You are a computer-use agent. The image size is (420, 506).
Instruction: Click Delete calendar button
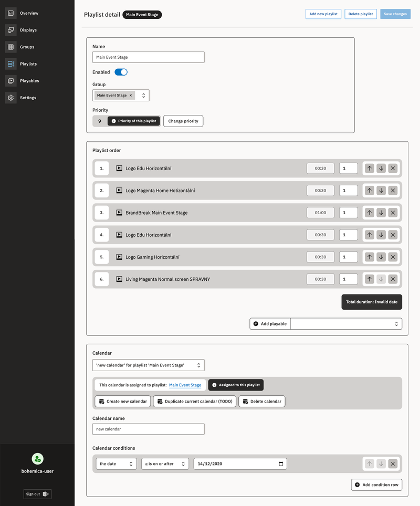tap(262, 402)
